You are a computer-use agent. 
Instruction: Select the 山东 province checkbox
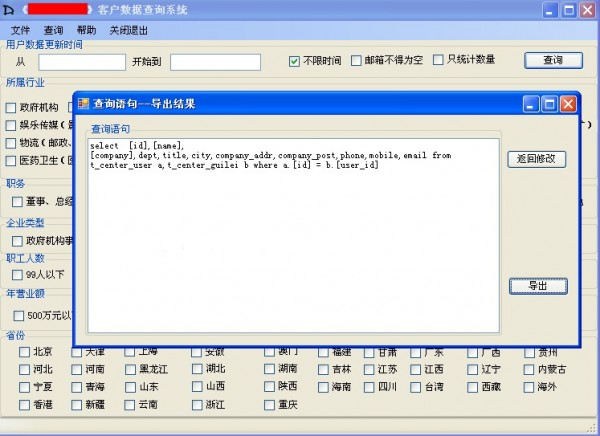coord(130,387)
